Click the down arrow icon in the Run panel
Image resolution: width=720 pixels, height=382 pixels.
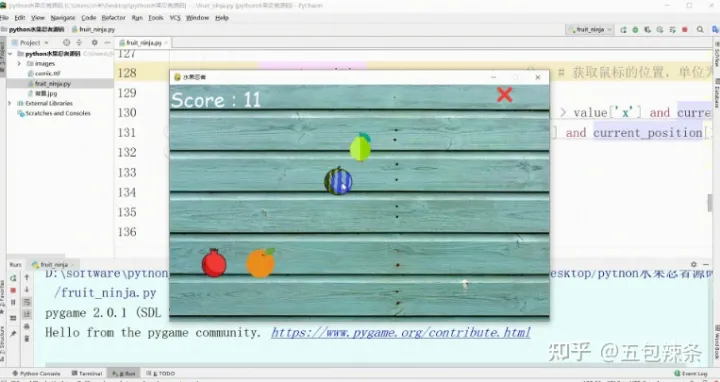[x=27, y=290]
